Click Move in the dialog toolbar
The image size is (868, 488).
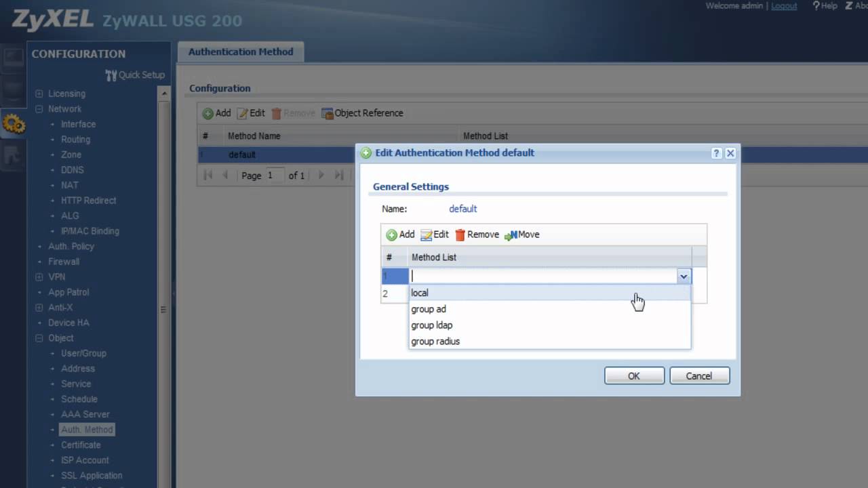click(522, 235)
